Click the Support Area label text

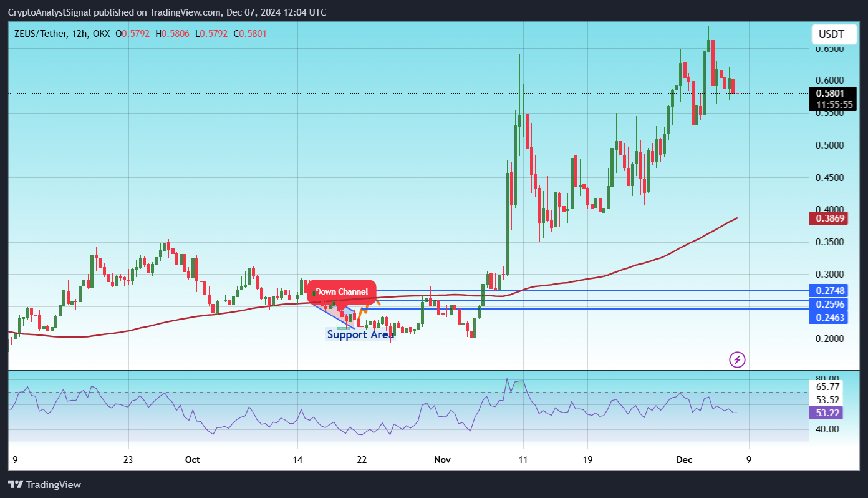[360, 334]
